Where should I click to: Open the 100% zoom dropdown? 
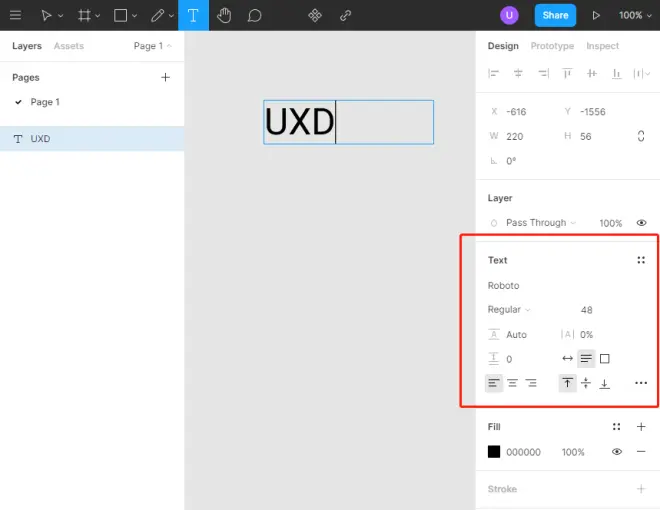635,16
